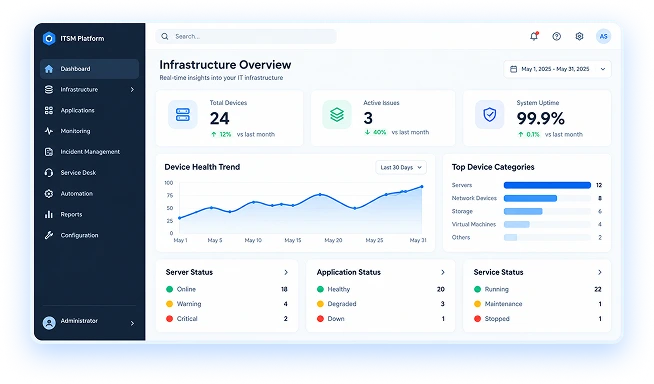Click the calendar icon in date range
The height and width of the screenshot is (384, 654).
pyautogui.click(x=513, y=69)
